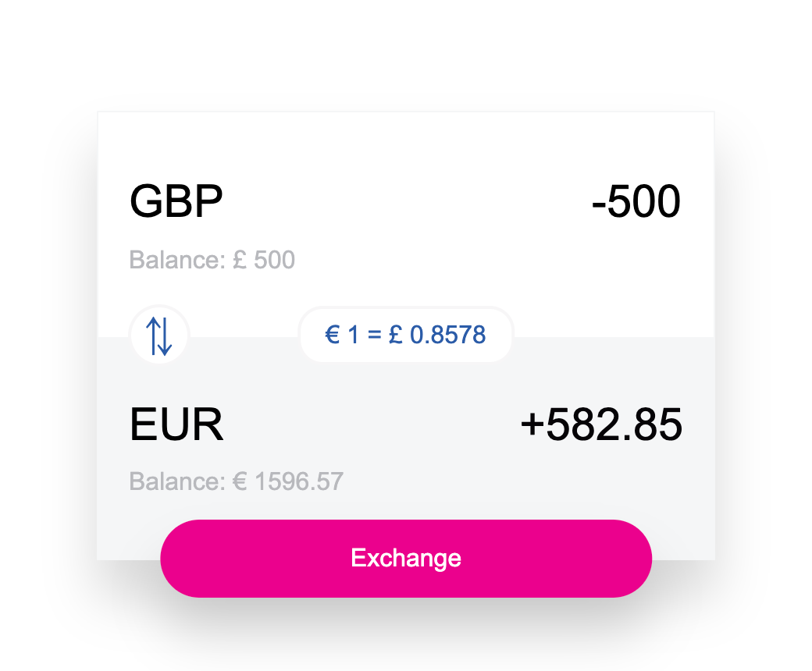Select the EUR amount field showing +582.85
This screenshot has width=812, height=671.
tap(601, 424)
